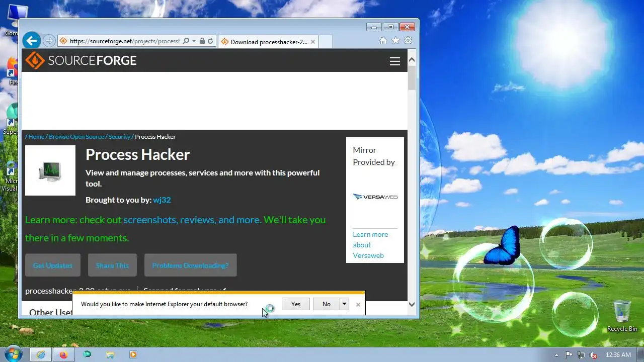Open the media player taskbar icon
Screen dimensions: 644x362
point(133,354)
